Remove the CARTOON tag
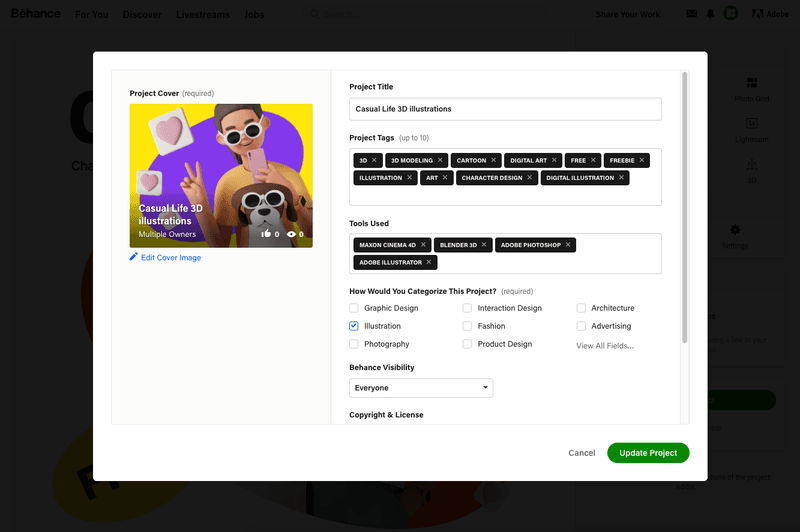This screenshot has width=800, height=532. pyautogui.click(x=493, y=160)
